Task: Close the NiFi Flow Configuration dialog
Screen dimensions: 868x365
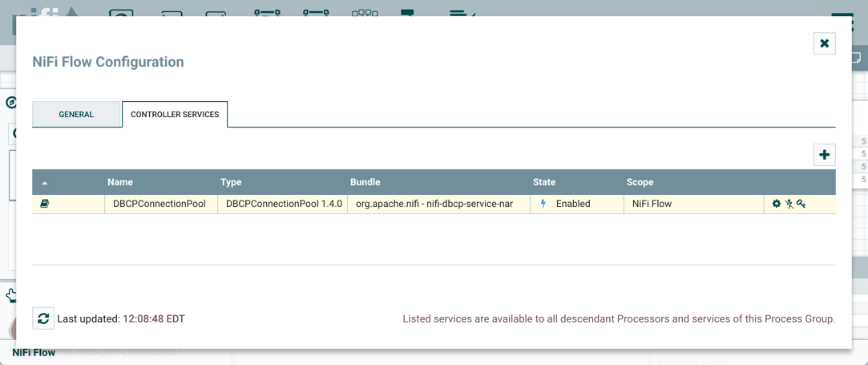Action: (824, 43)
